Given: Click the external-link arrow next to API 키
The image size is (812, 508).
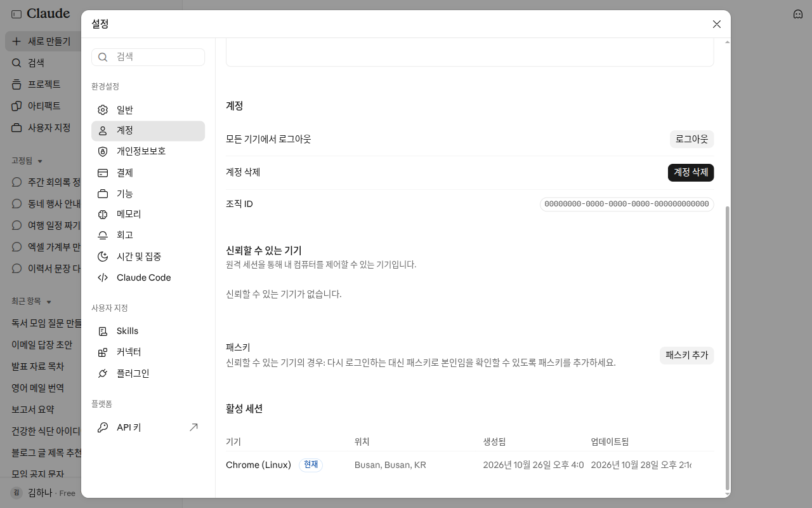Looking at the screenshot, I should (193, 427).
